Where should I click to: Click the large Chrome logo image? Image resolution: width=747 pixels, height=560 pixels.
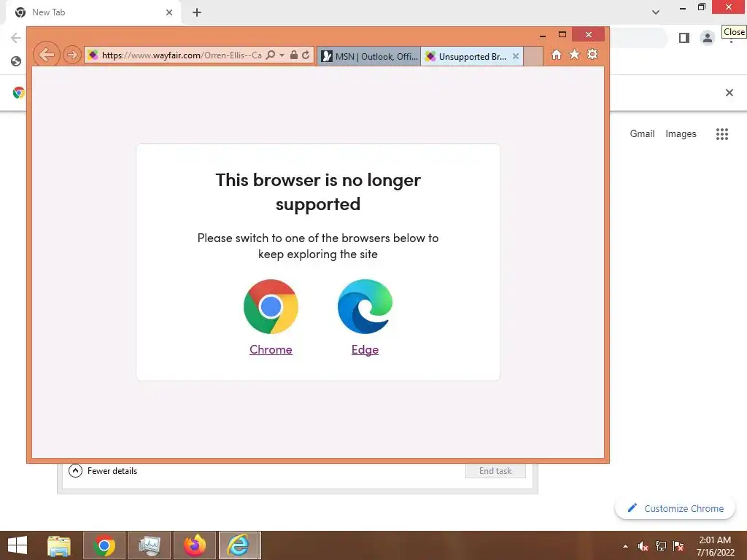(271, 306)
